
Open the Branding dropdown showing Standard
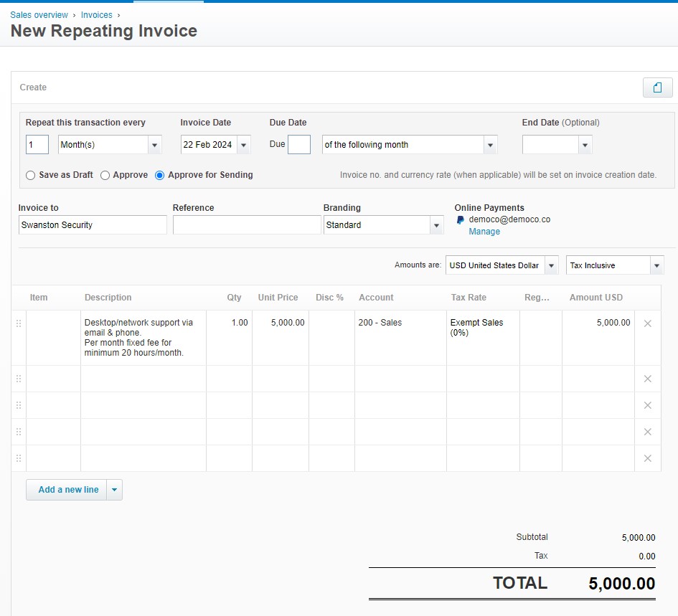click(x=436, y=224)
